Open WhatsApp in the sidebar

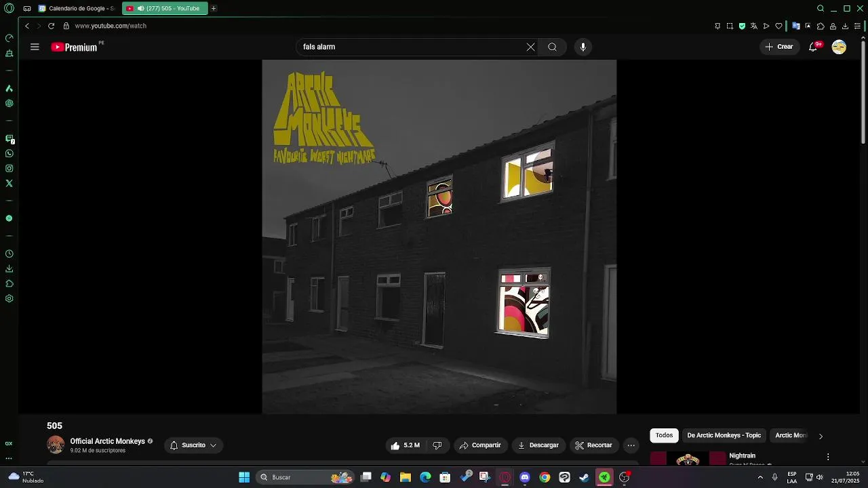click(9, 154)
